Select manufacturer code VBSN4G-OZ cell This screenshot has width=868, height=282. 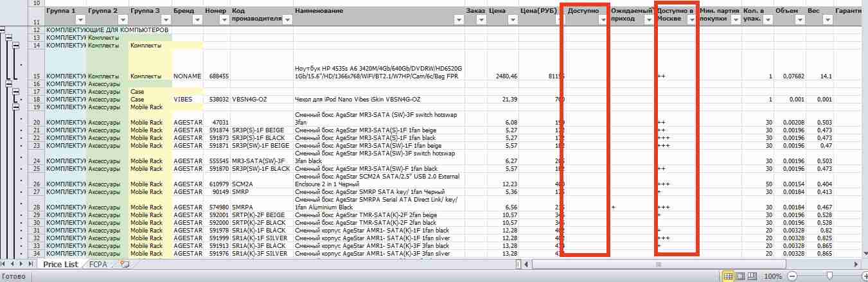[261, 100]
